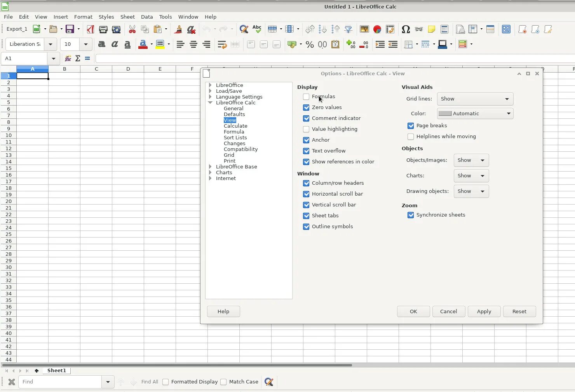Expand the Load/Save tree node

tap(210, 91)
